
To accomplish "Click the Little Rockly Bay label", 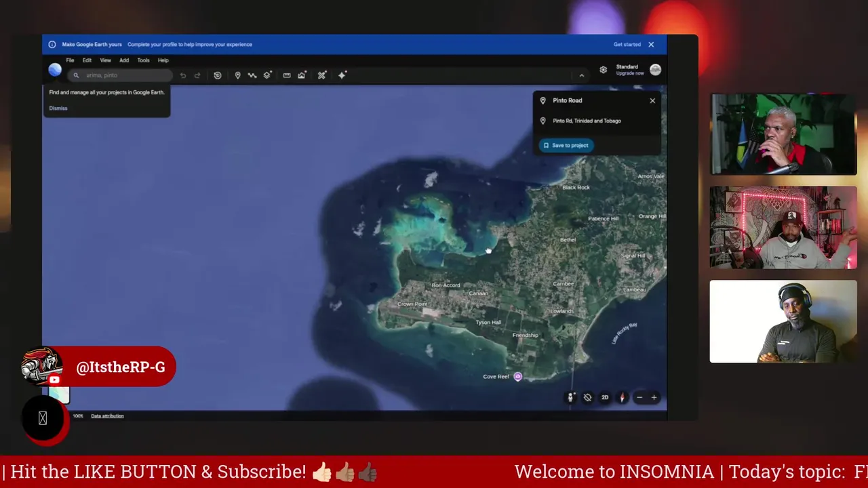I will (625, 333).
